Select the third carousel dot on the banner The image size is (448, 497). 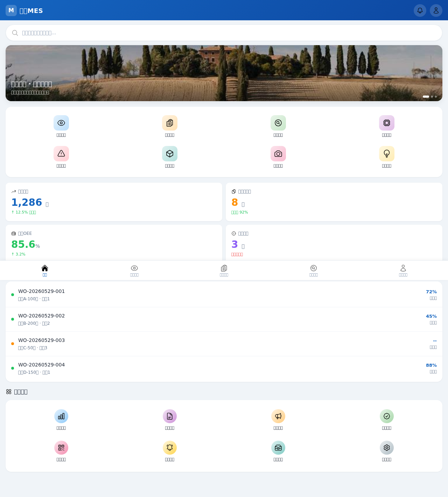tap(436, 97)
